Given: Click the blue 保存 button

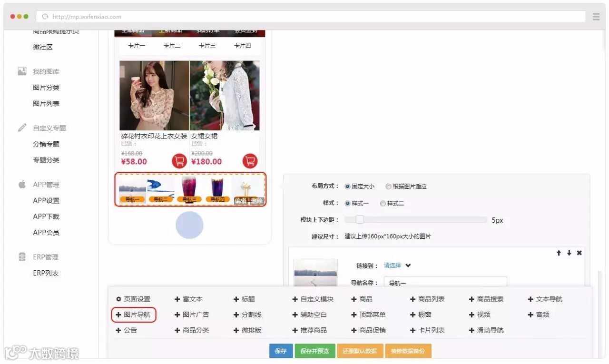Looking at the screenshot, I should (x=281, y=351).
